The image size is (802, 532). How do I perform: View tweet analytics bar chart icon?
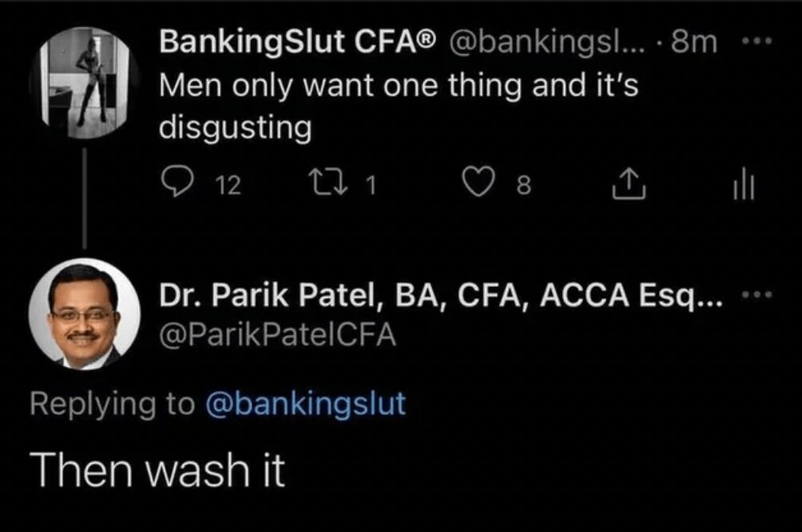743,185
